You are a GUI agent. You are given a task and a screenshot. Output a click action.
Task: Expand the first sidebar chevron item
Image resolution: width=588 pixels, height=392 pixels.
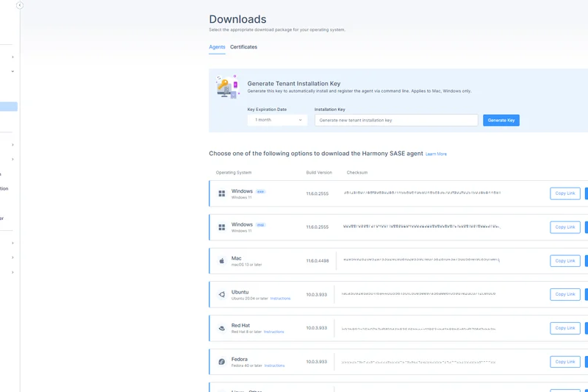tap(12, 57)
